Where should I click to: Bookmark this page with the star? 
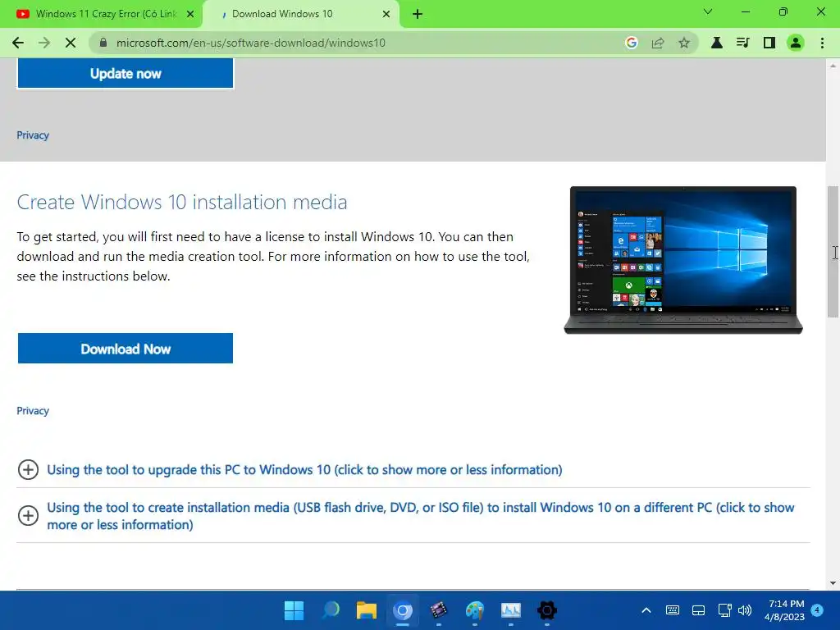point(684,43)
